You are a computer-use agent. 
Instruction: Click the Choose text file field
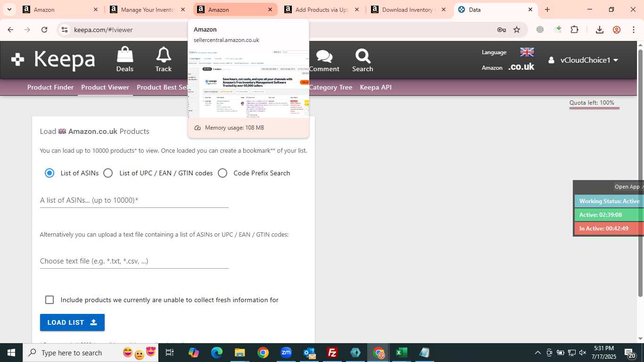coord(134,261)
